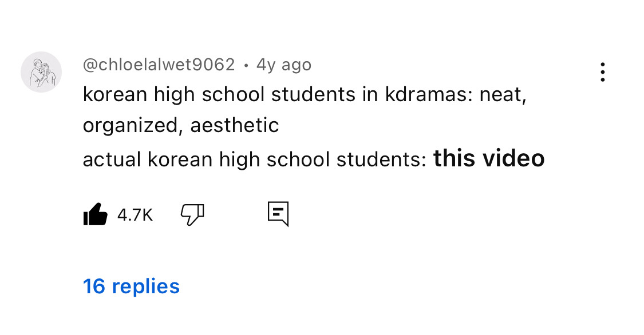
Task: Click the bold "this video" text
Action: pyautogui.click(x=489, y=159)
